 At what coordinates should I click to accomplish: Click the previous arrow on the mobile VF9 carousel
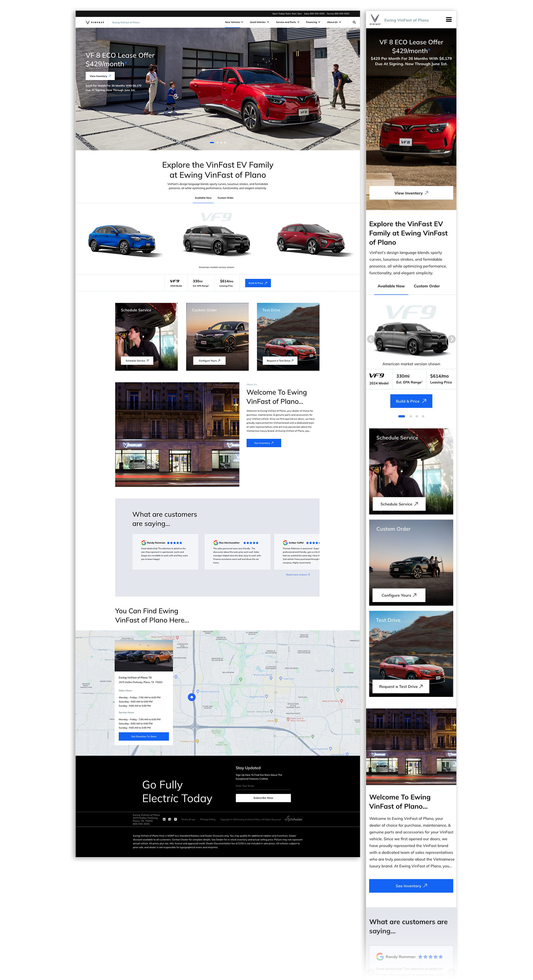pos(370,339)
